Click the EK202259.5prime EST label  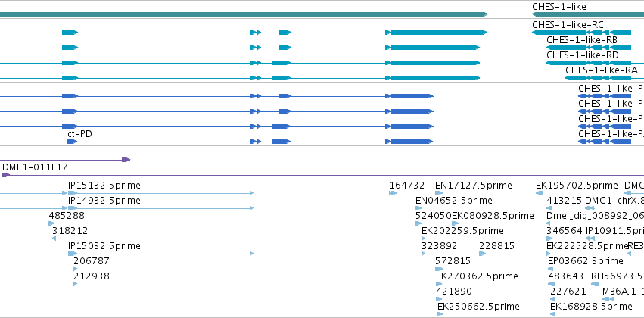click(x=462, y=230)
